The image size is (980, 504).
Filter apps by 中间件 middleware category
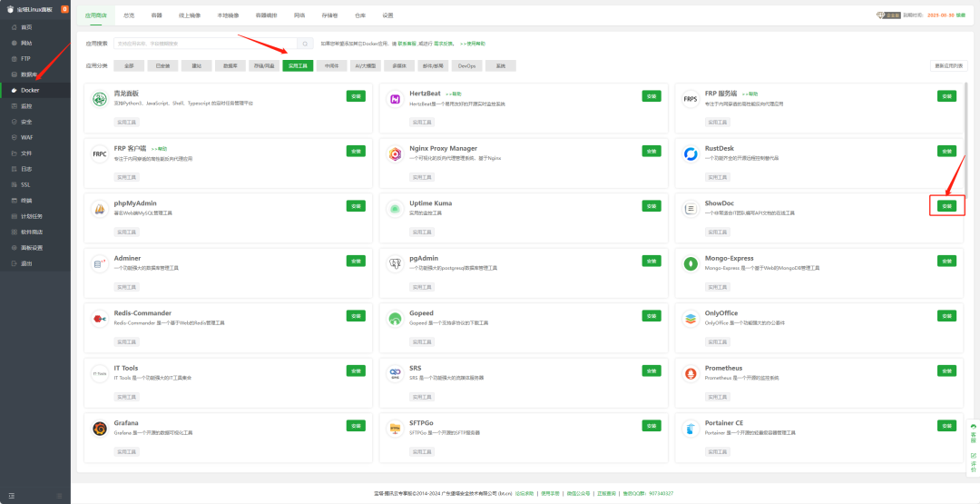[x=332, y=65]
